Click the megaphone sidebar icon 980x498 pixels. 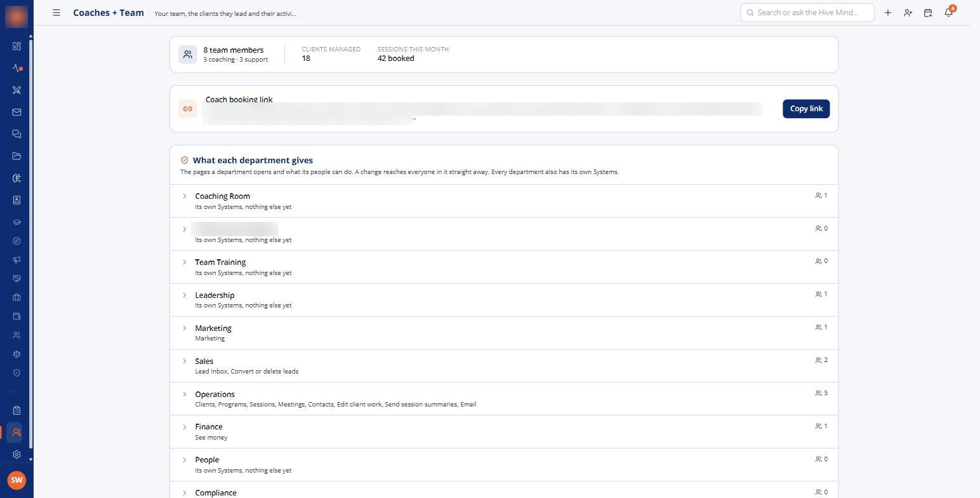pyautogui.click(x=17, y=260)
